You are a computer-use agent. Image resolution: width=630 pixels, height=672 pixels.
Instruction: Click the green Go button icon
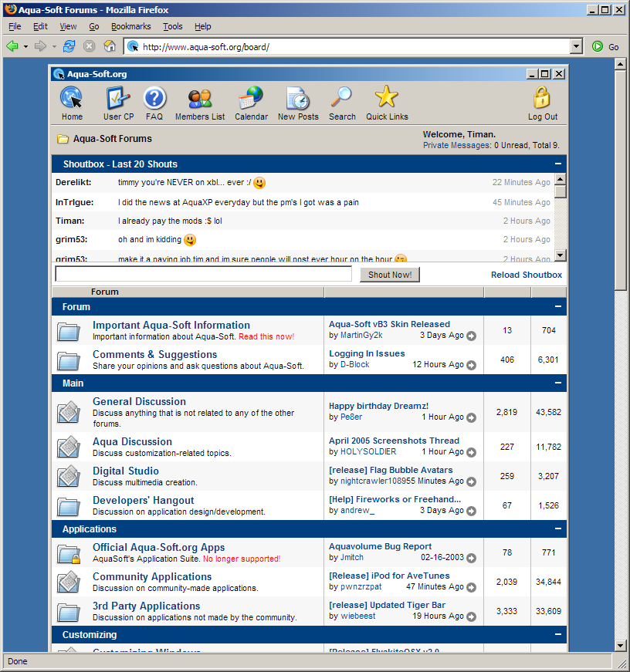coord(597,46)
